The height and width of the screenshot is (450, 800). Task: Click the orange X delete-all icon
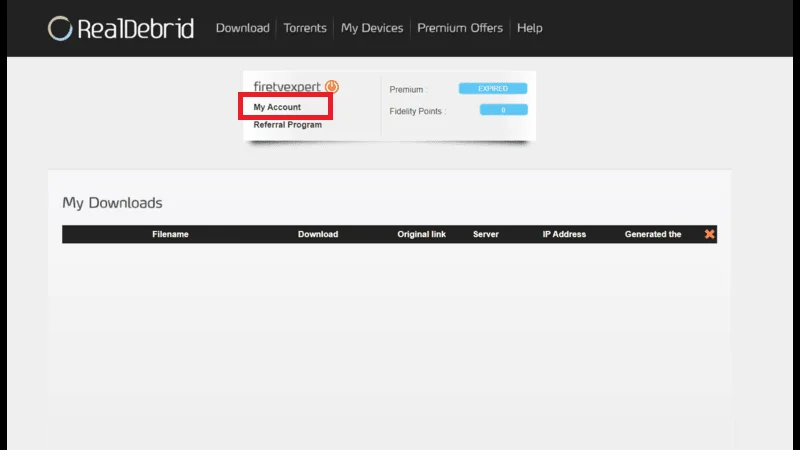point(709,234)
